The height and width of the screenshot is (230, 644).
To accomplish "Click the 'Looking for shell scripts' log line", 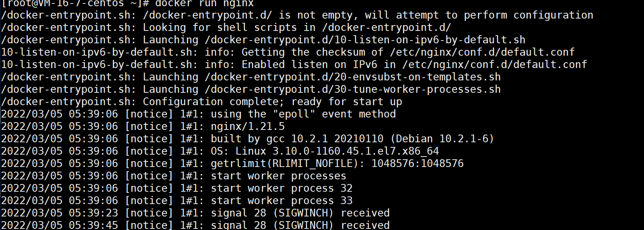I will [x=226, y=27].
